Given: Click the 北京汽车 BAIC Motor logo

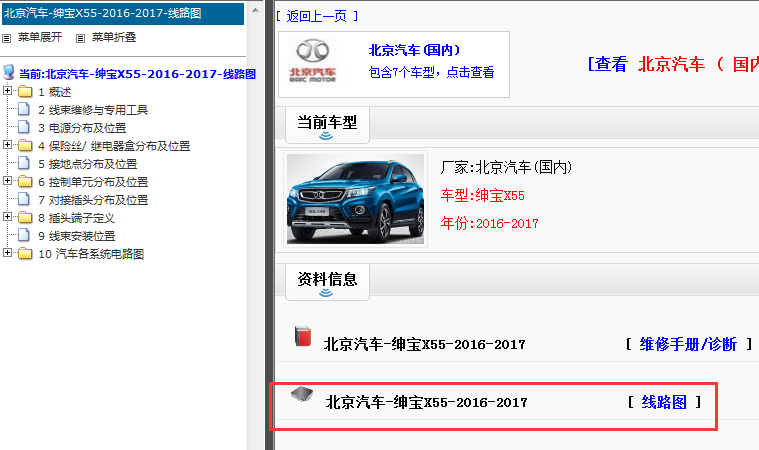Looking at the screenshot, I should [x=313, y=61].
